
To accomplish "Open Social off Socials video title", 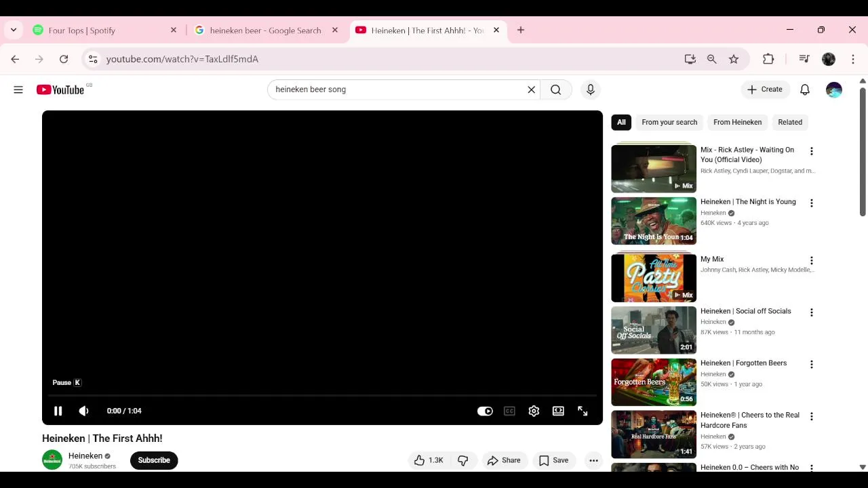I will (x=746, y=311).
